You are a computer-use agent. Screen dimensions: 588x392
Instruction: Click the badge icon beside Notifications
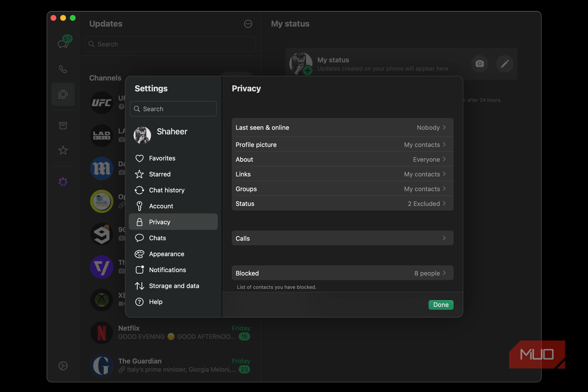(139, 270)
